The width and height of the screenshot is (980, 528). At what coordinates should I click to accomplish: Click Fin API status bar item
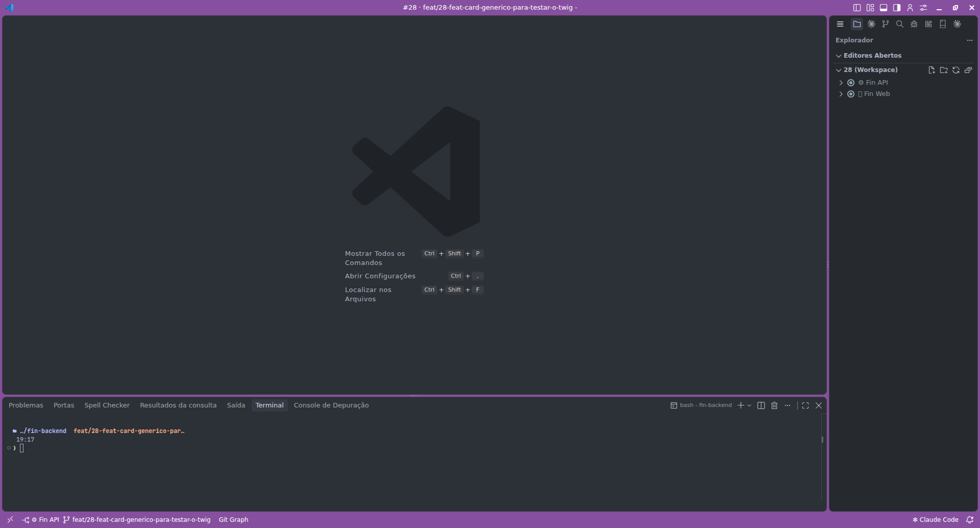click(x=41, y=520)
